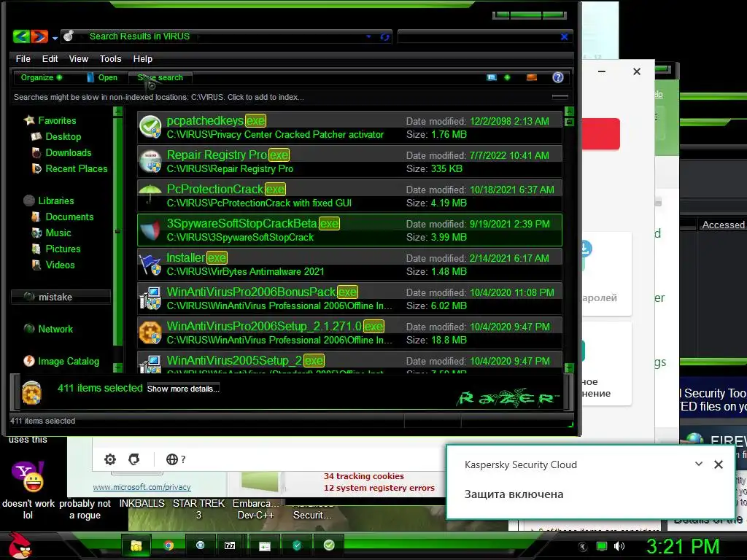Select PcProtectionCrack.exe umbrella icon
The height and width of the screenshot is (560, 747).
(x=150, y=195)
